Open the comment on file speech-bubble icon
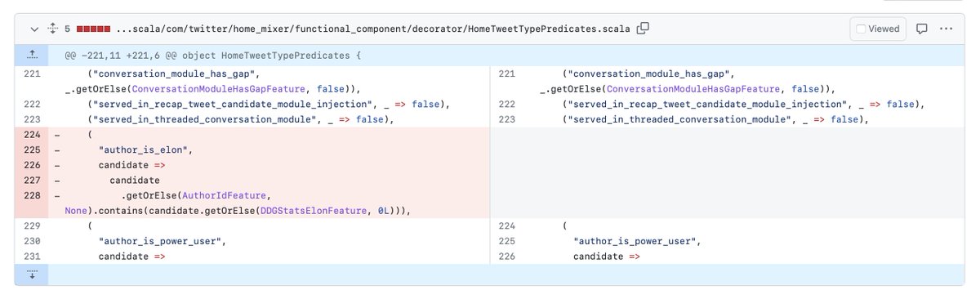 point(921,29)
